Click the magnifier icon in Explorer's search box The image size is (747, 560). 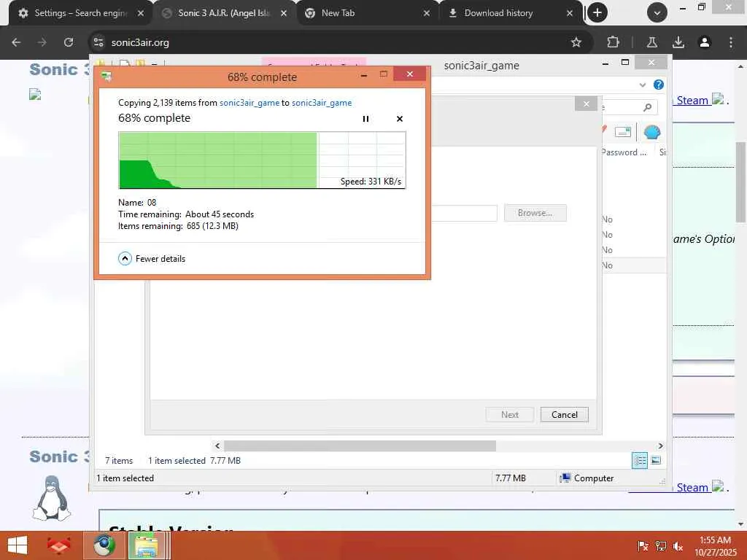pyautogui.click(x=647, y=108)
